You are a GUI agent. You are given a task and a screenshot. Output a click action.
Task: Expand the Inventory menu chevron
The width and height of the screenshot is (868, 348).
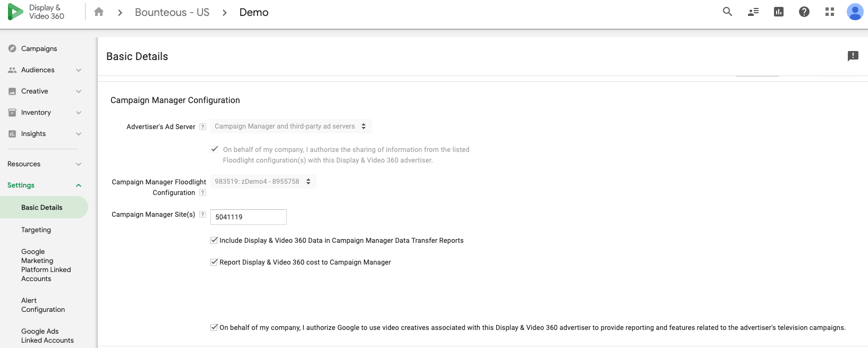pos(79,113)
